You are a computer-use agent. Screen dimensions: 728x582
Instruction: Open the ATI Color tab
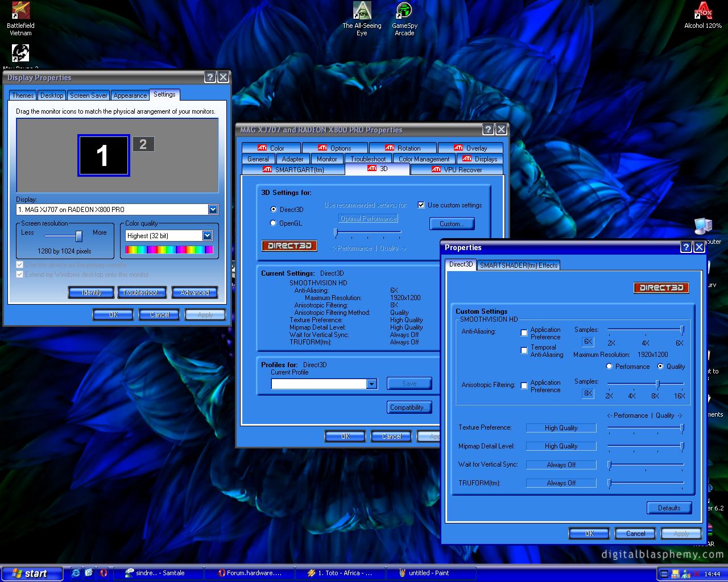click(271, 148)
